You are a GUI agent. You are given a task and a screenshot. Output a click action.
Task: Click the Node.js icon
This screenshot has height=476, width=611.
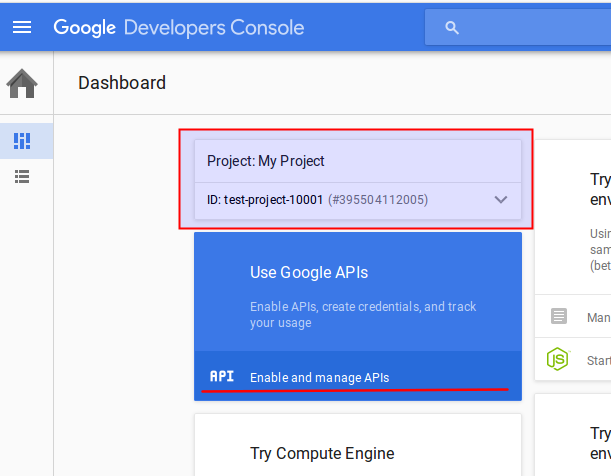[x=558, y=359]
